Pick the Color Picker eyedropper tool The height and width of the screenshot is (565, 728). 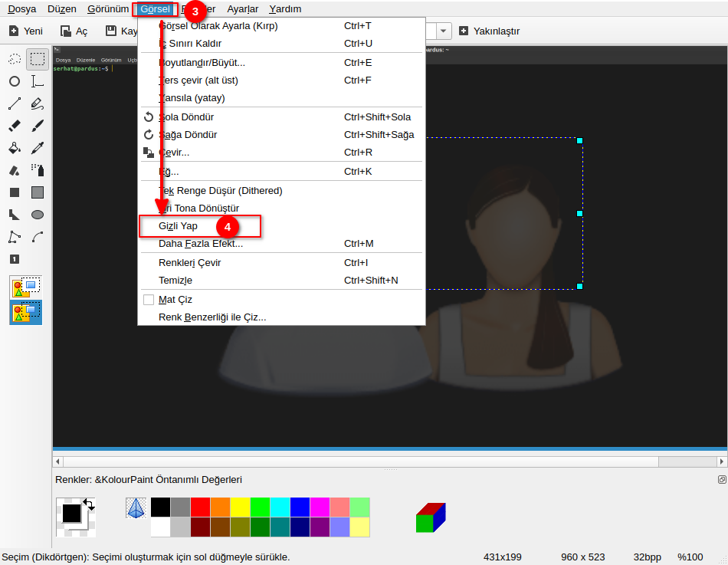37,148
